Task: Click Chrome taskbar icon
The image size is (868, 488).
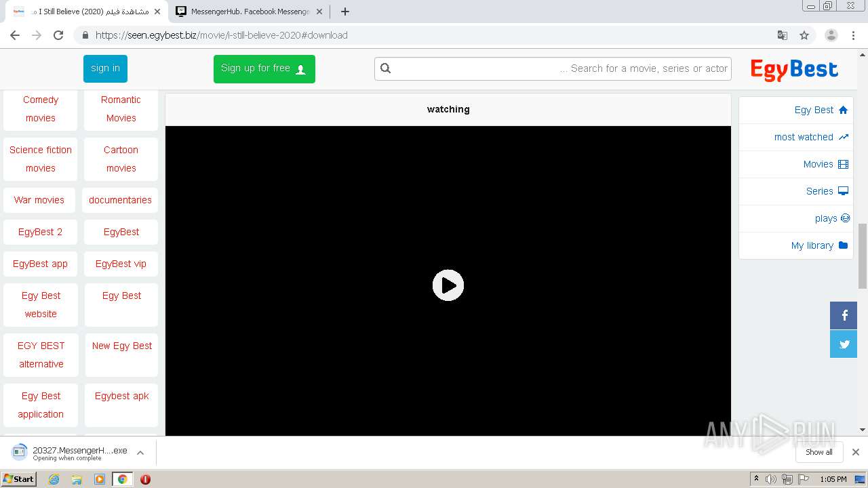Action: click(x=123, y=479)
